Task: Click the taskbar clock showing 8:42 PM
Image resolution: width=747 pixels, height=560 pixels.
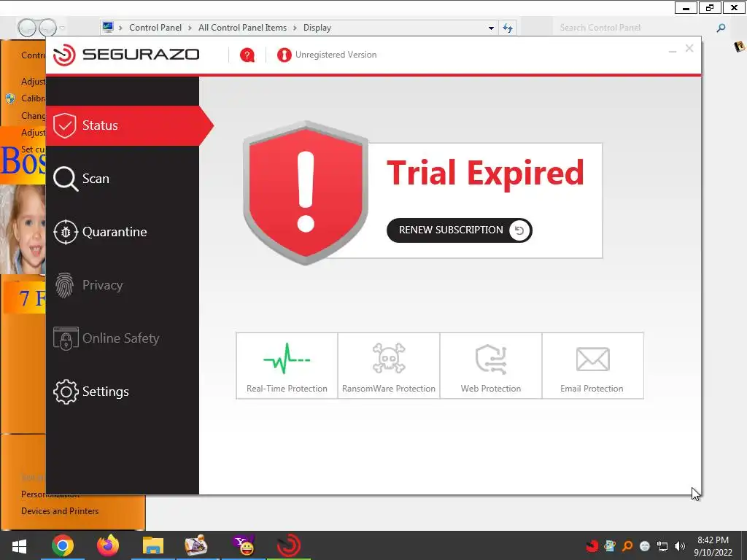Action: pyautogui.click(x=713, y=546)
